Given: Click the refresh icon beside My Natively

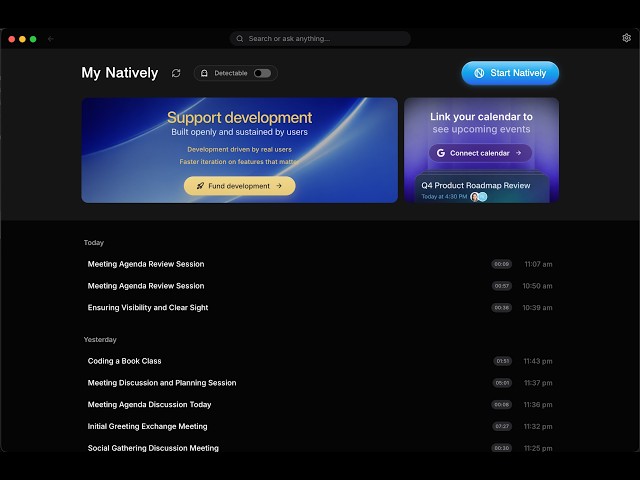Looking at the screenshot, I should point(176,73).
